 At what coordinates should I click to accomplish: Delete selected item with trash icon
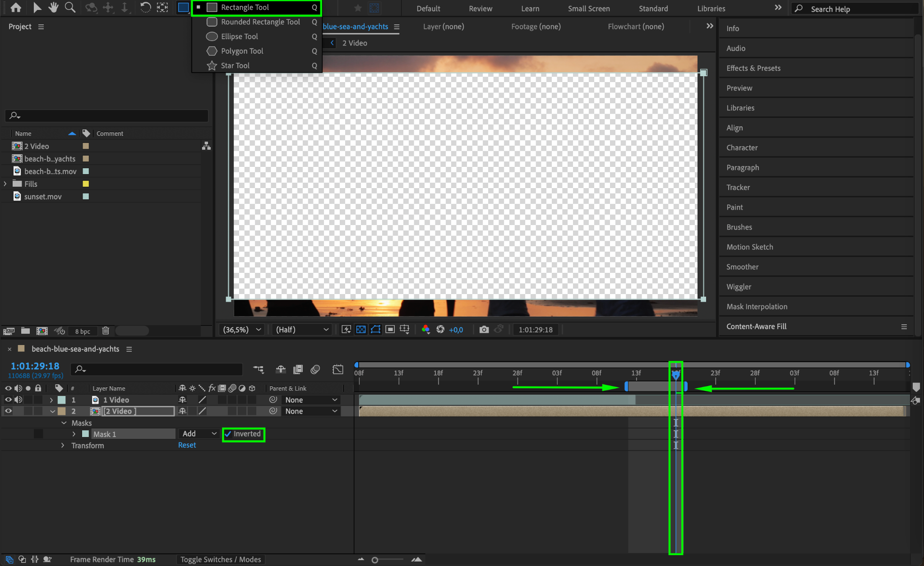(x=106, y=331)
